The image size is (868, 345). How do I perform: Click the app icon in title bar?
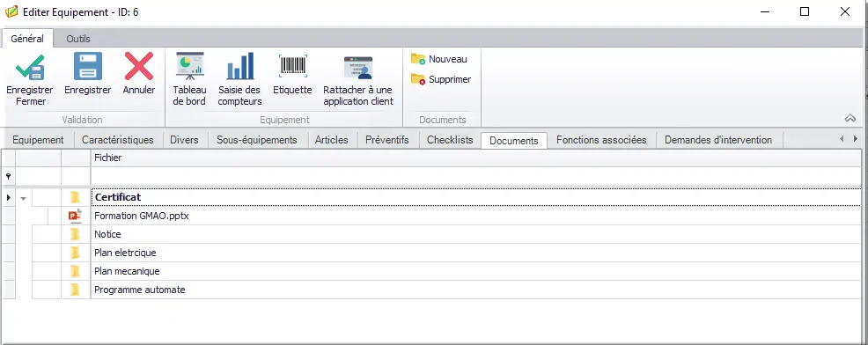point(11,11)
